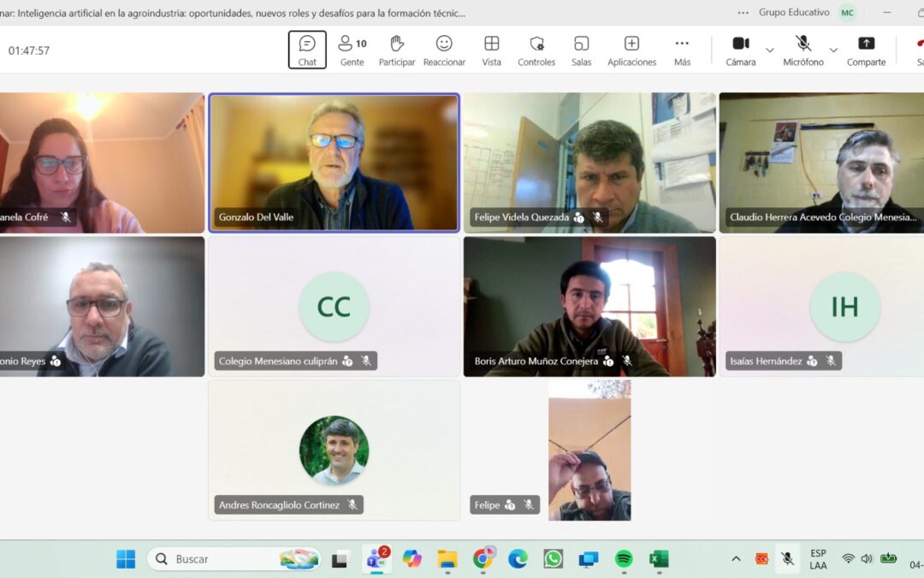Viewport: 924px width, 578px height.
Task: Click the Gonzalo Del Valle name label
Action: click(x=257, y=217)
